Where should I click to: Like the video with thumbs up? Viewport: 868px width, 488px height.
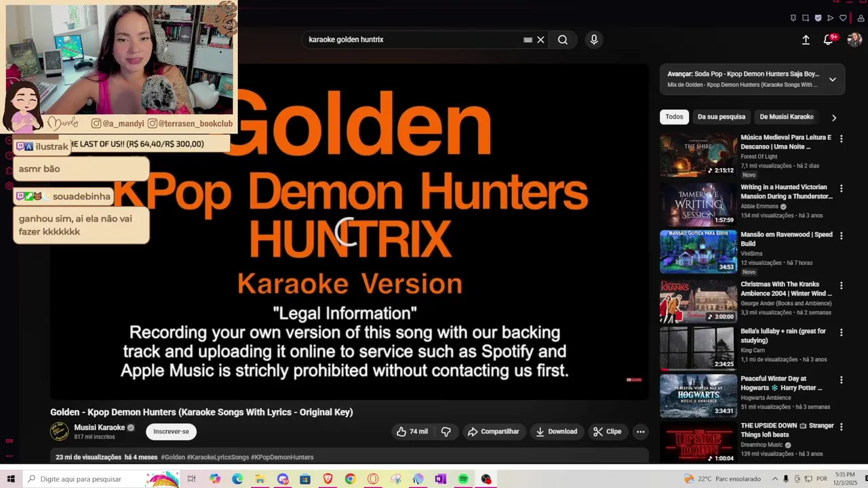click(x=412, y=432)
